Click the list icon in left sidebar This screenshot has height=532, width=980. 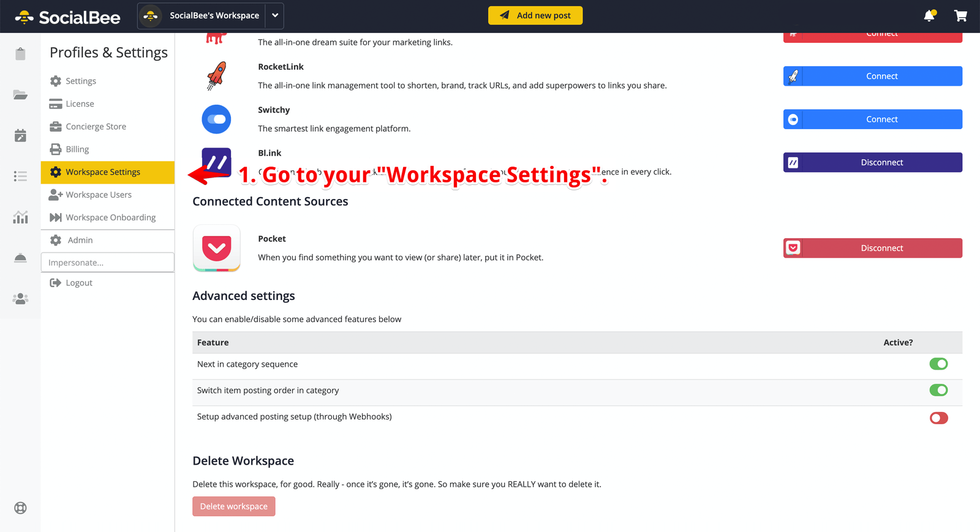20,176
